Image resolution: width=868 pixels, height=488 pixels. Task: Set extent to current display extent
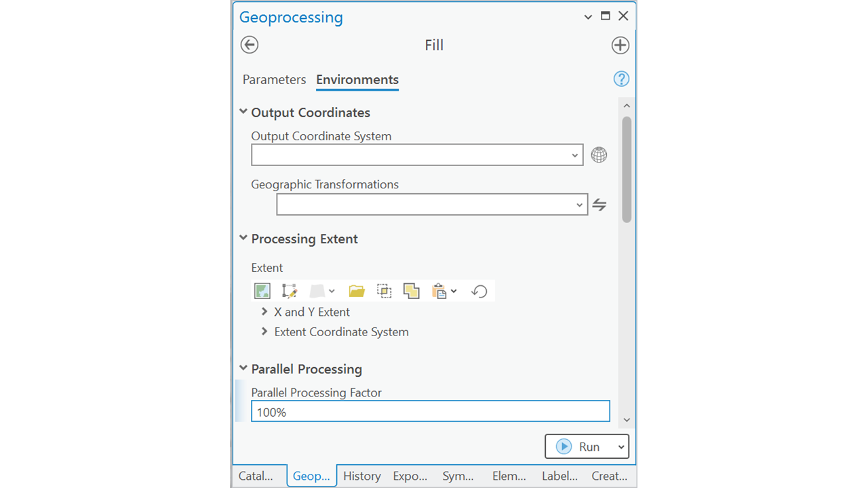click(262, 291)
